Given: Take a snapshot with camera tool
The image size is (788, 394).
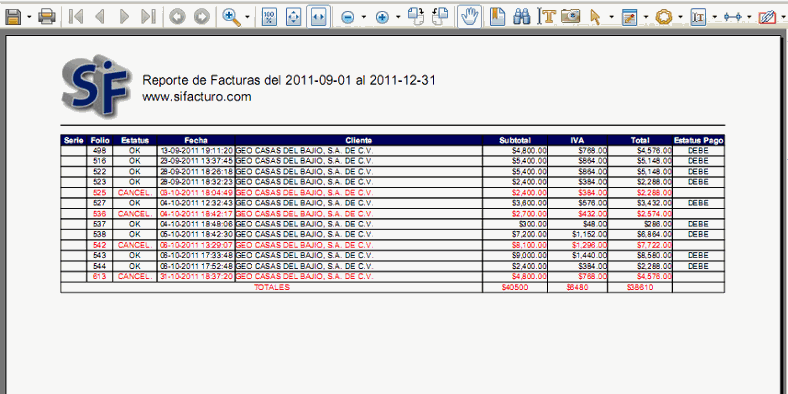Looking at the screenshot, I should point(570,17).
